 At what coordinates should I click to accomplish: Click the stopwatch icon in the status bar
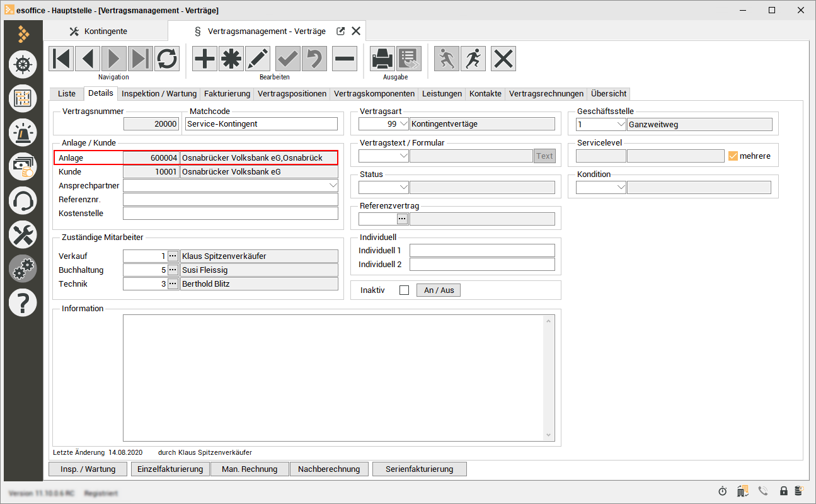723,491
